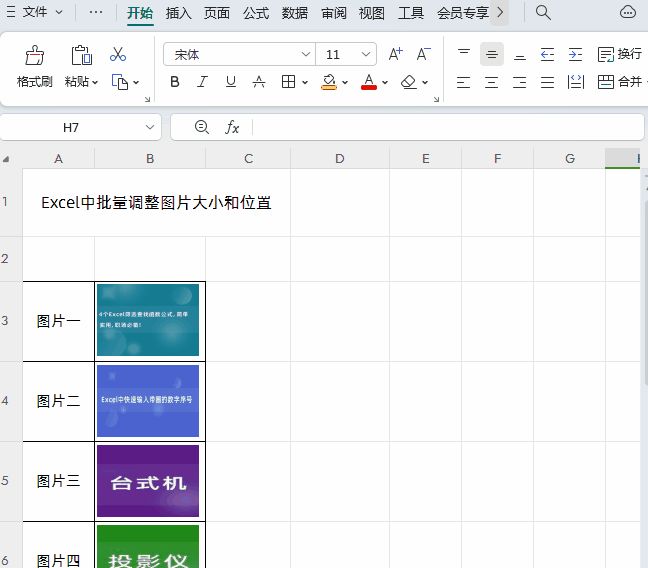Click the Increase Indent icon
The image size is (648, 568).
(x=575, y=54)
